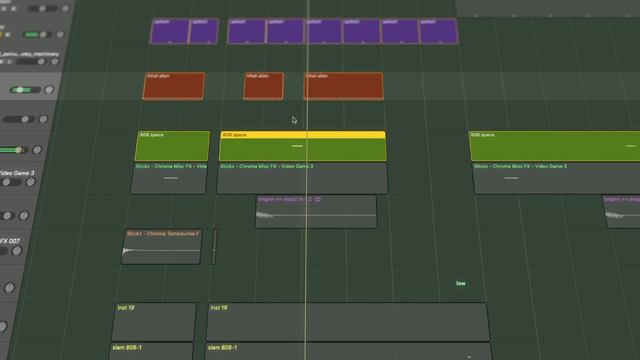Select the long middle Stickz Chroma Misc FX Video Game 3 region
This screenshot has height=360, width=640.
(x=302, y=178)
